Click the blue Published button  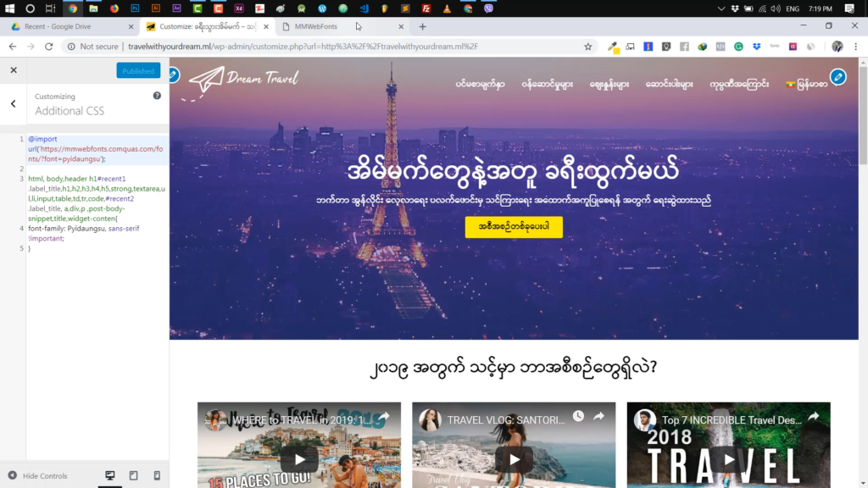[138, 71]
